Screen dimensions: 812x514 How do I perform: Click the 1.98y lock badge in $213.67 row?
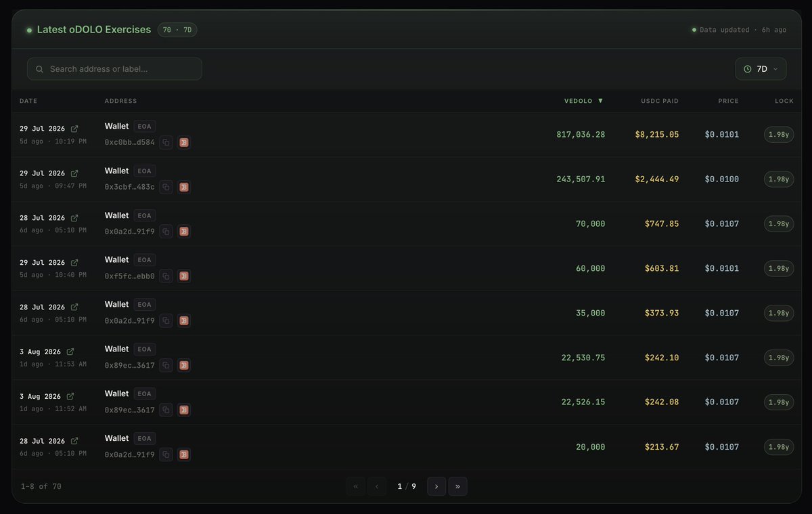pos(779,447)
